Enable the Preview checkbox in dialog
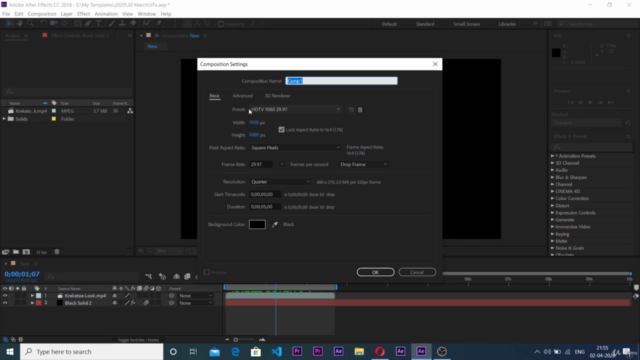The image size is (640, 360). pyautogui.click(x=207, y=272)
